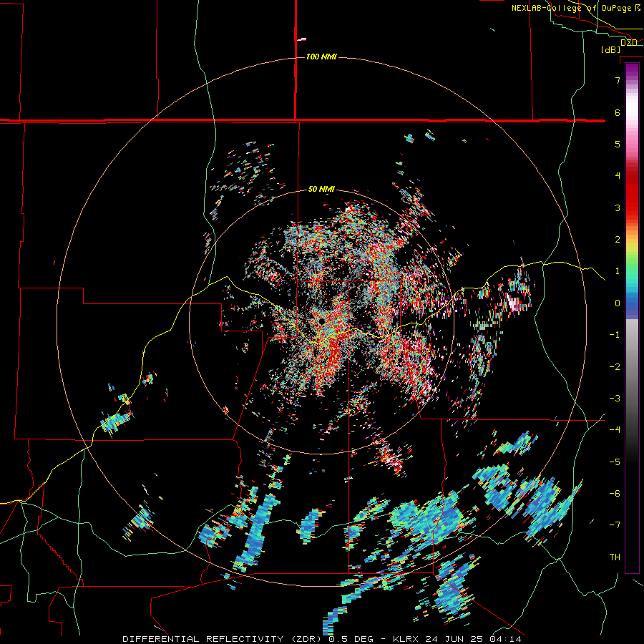Image resolution: width=644 pixels, height=644 pixels.
Task: Click the 3 value on the dB scale
Action: 618,208
